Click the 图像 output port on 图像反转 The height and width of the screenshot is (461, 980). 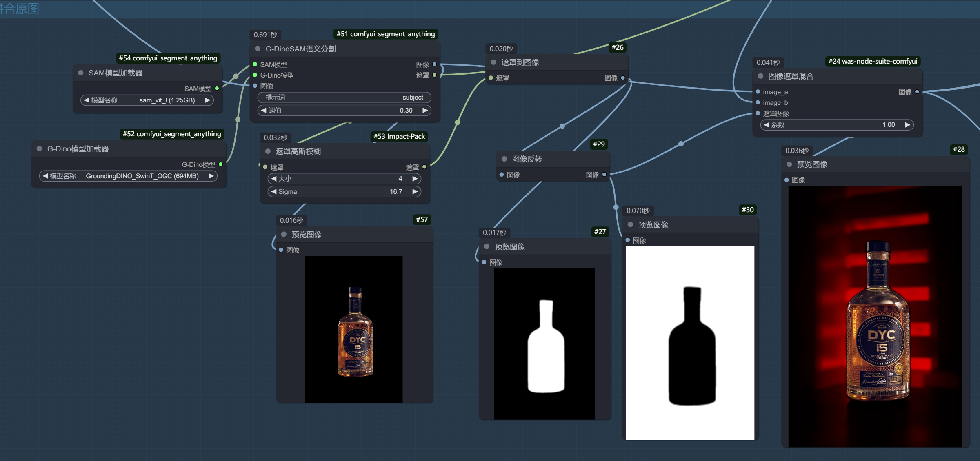(604, 175)
